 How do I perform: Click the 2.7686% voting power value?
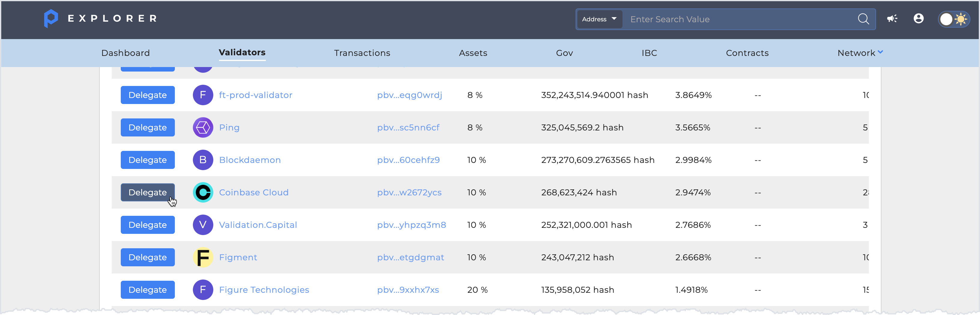(693, 225)
